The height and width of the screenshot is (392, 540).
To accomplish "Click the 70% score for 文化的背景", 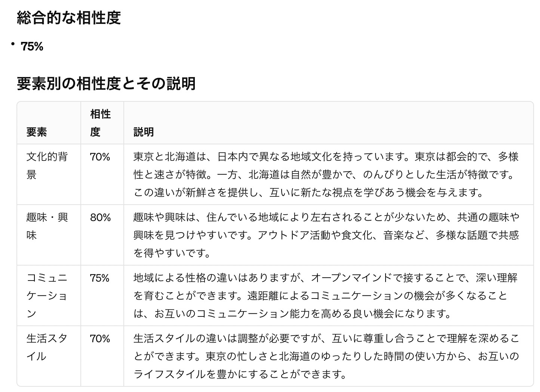I will pos(100,157).
